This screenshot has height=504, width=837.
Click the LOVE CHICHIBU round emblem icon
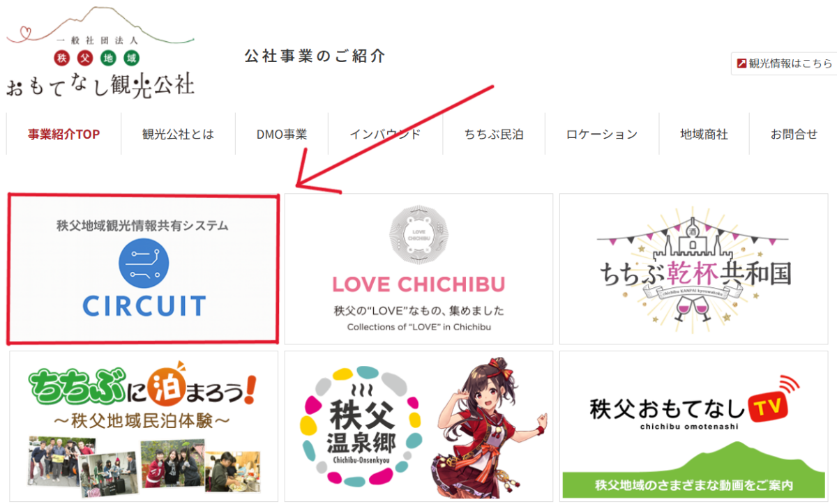tap(418, 236)
